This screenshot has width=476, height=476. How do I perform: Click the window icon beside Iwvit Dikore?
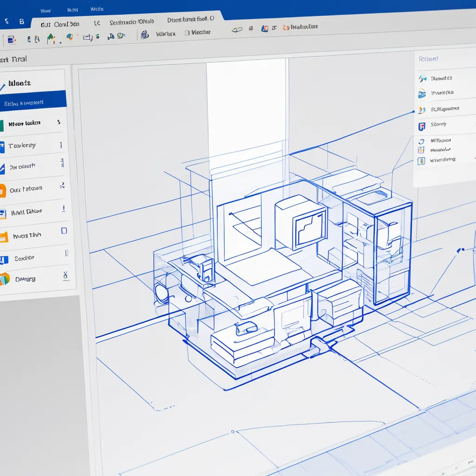tap(3, 214)
